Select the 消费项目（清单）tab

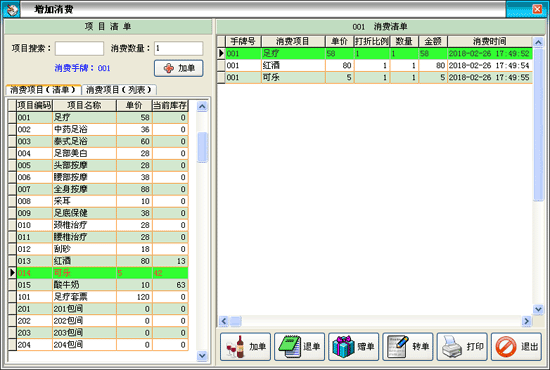(x=43, y=90)
